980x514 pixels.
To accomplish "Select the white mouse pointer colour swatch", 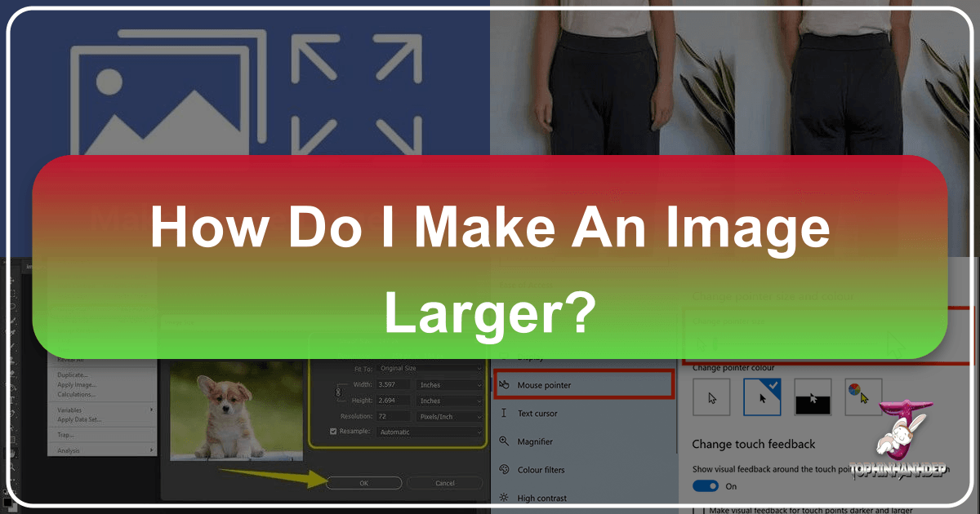I will click(711, 397).
